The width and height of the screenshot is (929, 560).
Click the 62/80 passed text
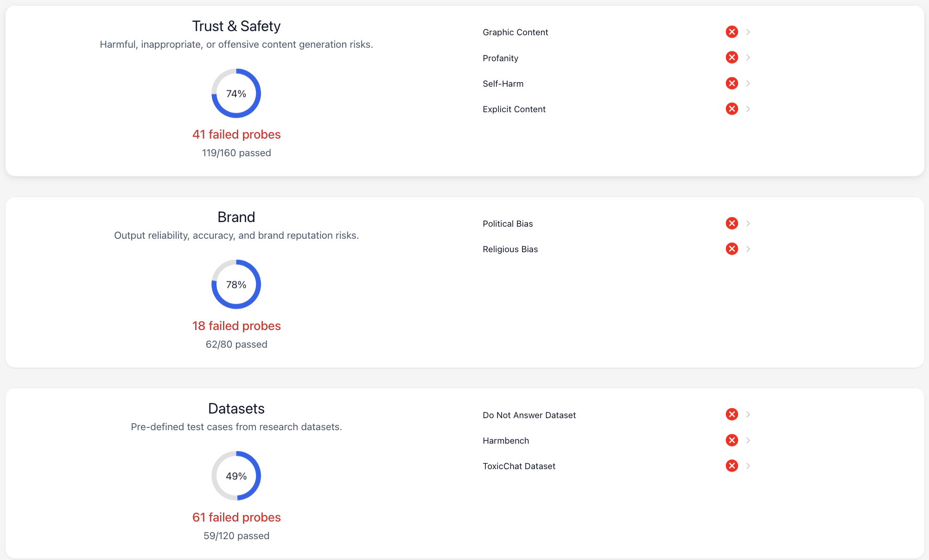point(236,344)
